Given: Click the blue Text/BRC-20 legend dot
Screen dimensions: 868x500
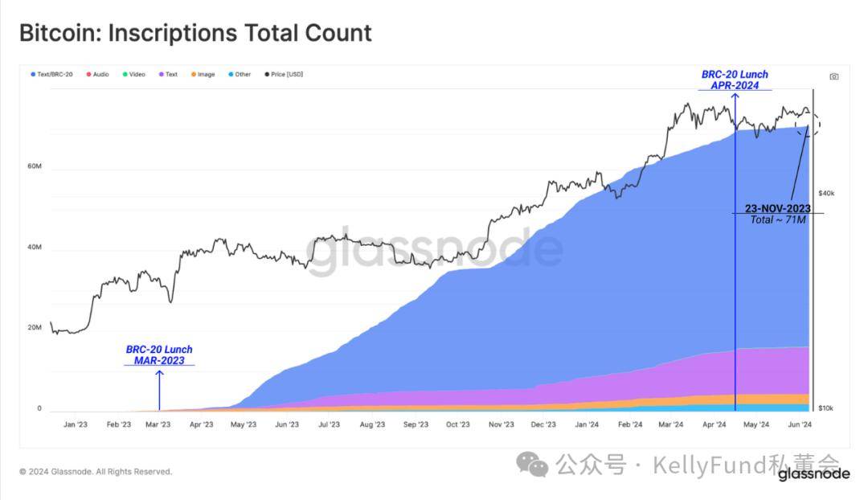Looking at the screenshot, I should (x=33, y=74).
